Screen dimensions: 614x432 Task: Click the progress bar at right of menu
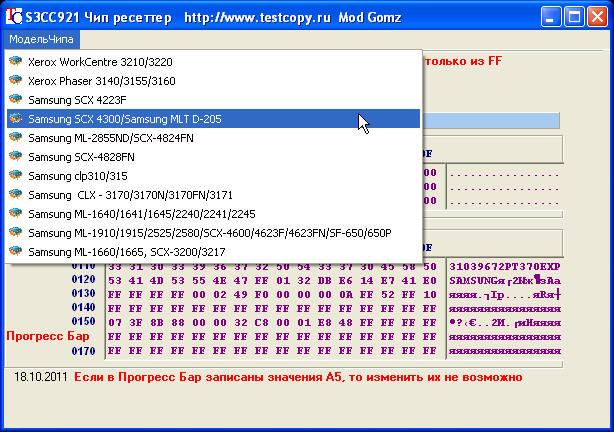pos(491,120)
